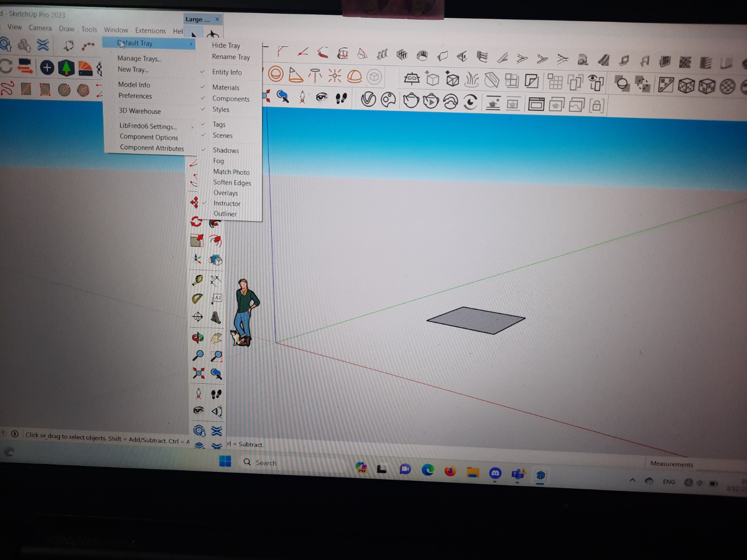
Task: Add V-Ray Dome Light
Action: coord(354,76)
